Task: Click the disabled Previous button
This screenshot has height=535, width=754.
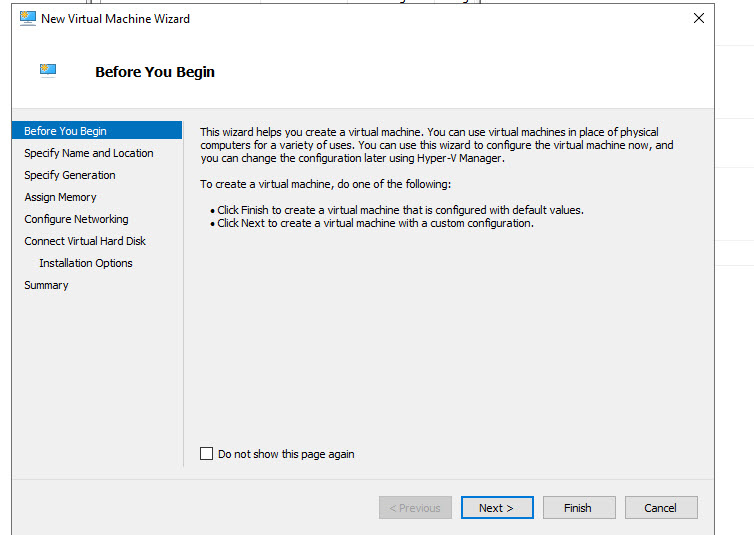Action: click(x=415, y=508)
